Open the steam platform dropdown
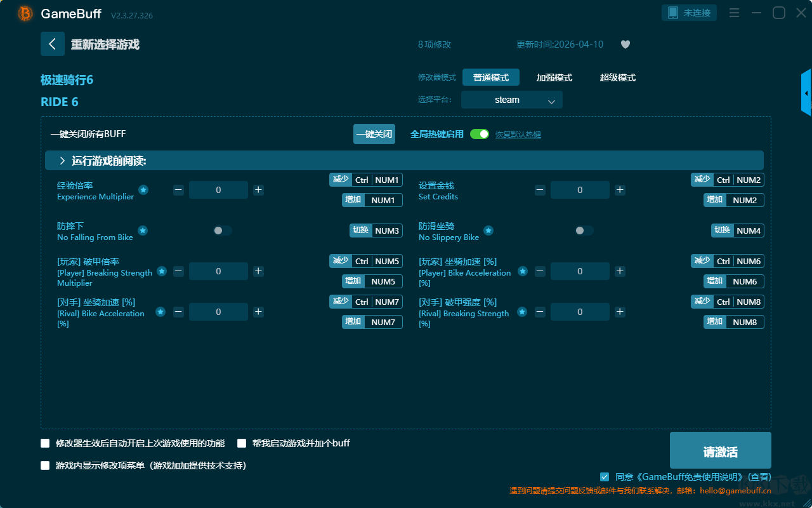The image size is (812, 508). pyautogui.click(x=512, y=100)
